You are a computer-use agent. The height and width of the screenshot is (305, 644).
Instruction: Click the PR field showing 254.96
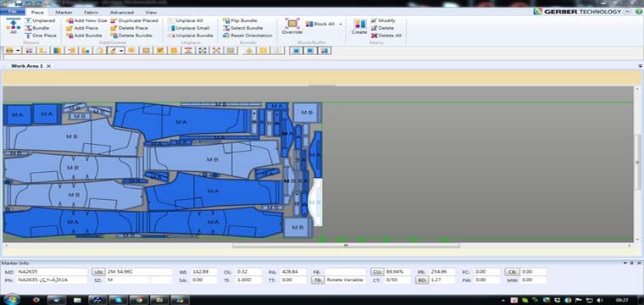coord(442,272)
